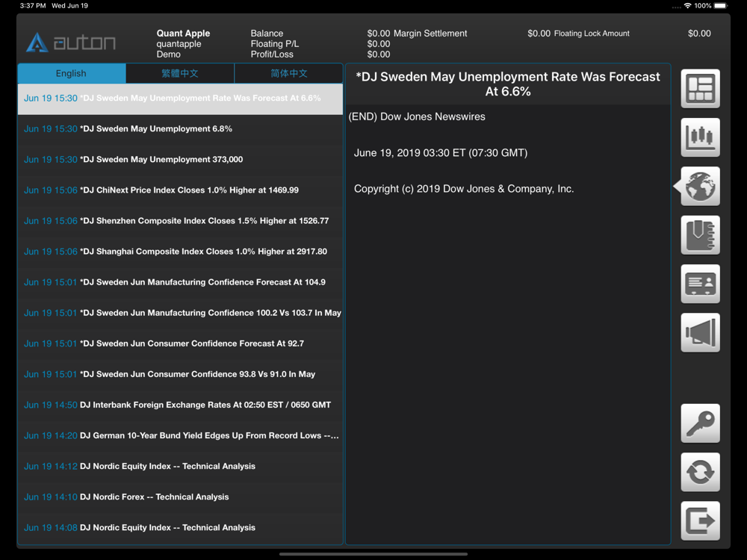Open the candlestick chart view icon
This screenshot has width=747, height=560.
pyautogui.click(x=700, y=137)
